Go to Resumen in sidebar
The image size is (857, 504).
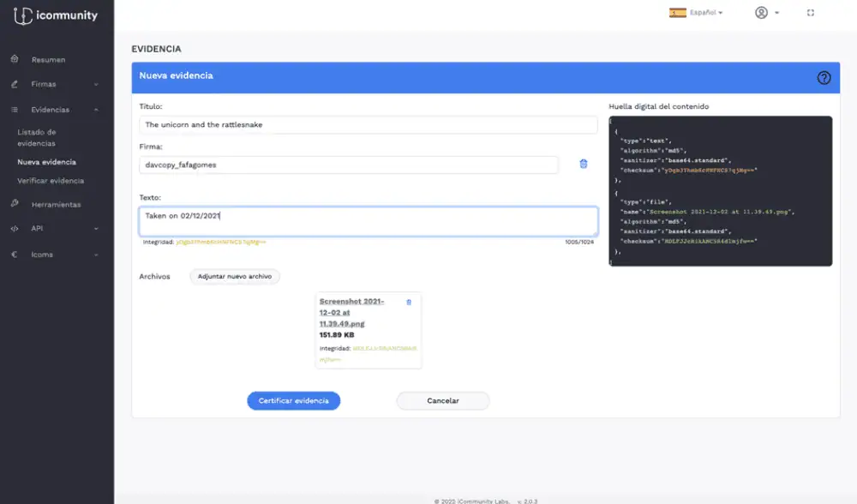tap(48, 60)
